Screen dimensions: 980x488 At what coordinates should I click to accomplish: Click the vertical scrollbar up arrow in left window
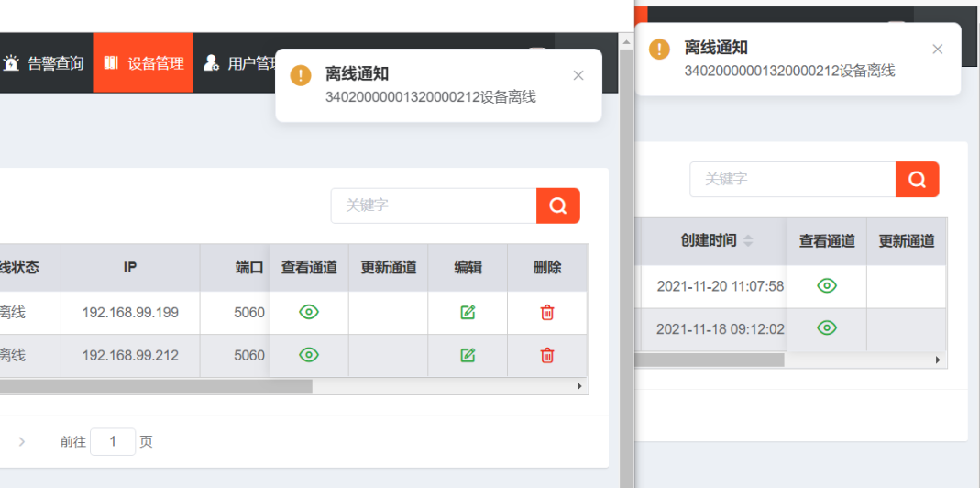[x=626, y=41]
